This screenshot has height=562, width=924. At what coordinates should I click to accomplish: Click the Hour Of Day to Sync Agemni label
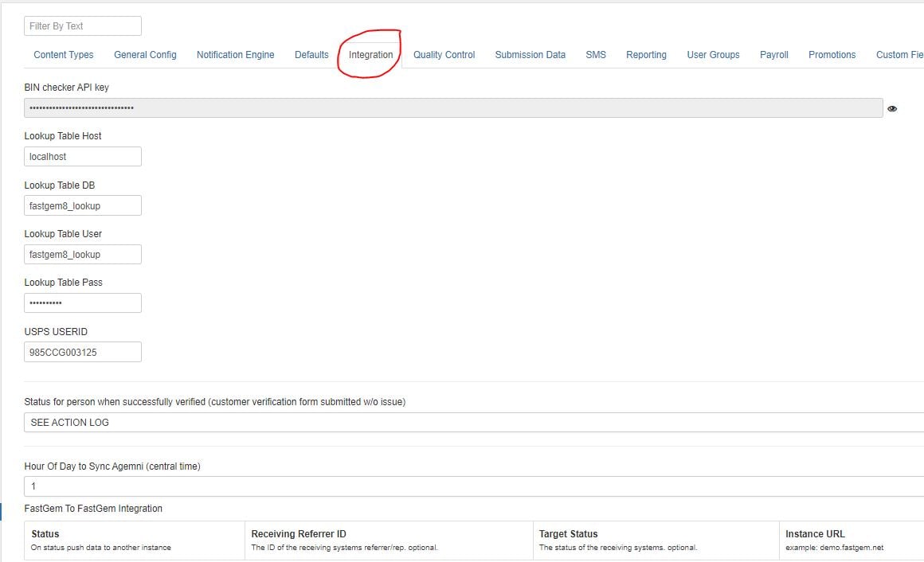(x=112, y=466)
